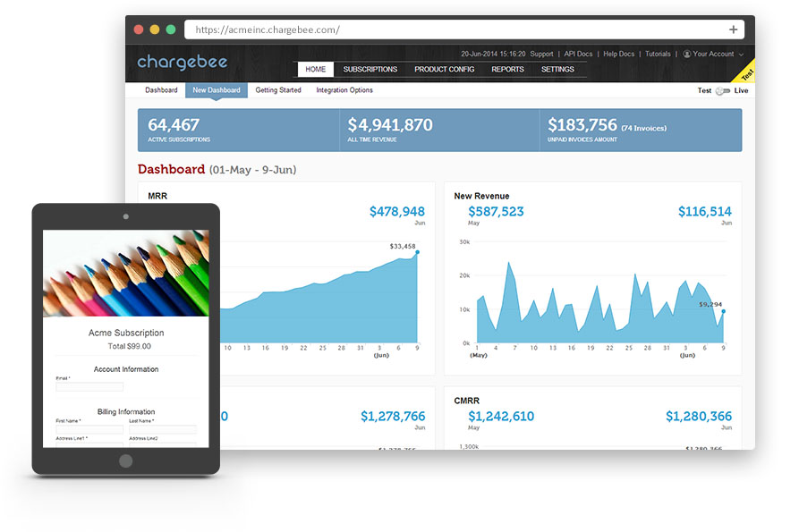
Task: Tap the tablet home button
Action: coord(126,460)
